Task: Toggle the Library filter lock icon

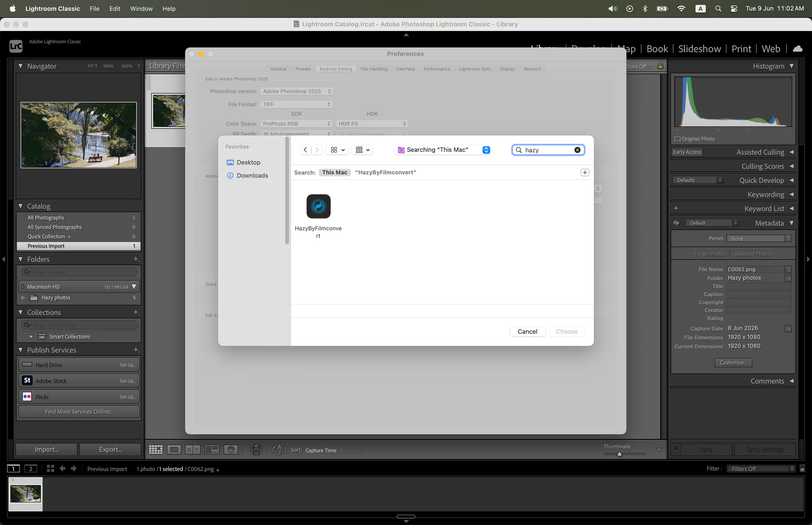Action: [x=660, y=66]
